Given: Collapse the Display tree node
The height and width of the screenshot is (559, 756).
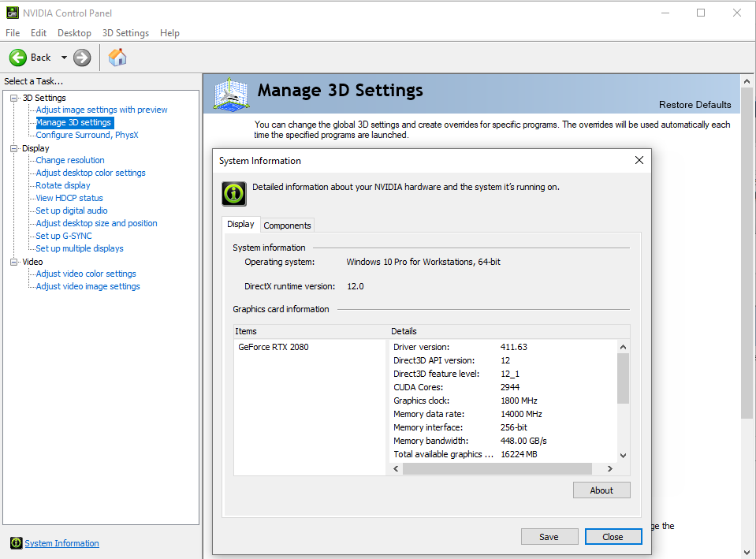Looking at the screenshot, I should [14, 148].
